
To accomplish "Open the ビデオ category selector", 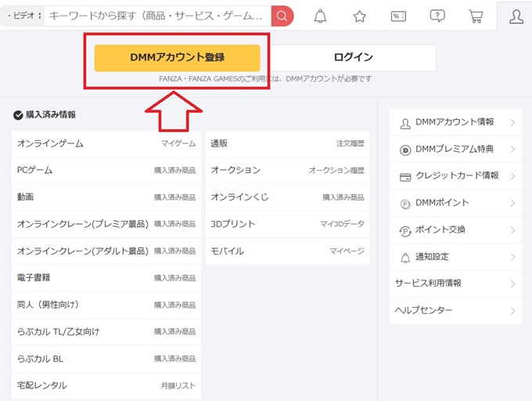I will (x=23, y=16).
